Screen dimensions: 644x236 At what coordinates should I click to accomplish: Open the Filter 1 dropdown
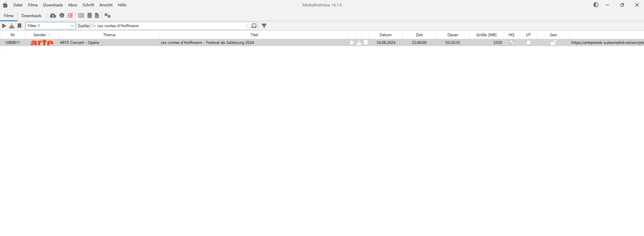point(50,26)
